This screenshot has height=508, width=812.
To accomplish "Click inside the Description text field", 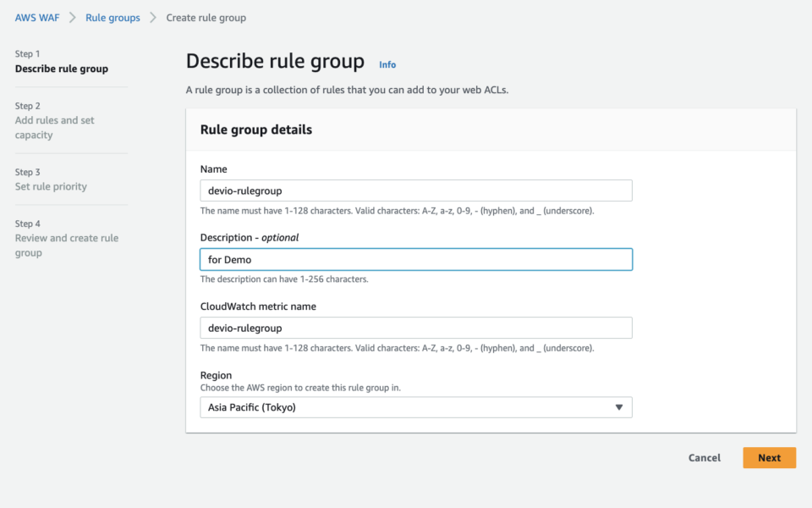I will tap(416, 259).
